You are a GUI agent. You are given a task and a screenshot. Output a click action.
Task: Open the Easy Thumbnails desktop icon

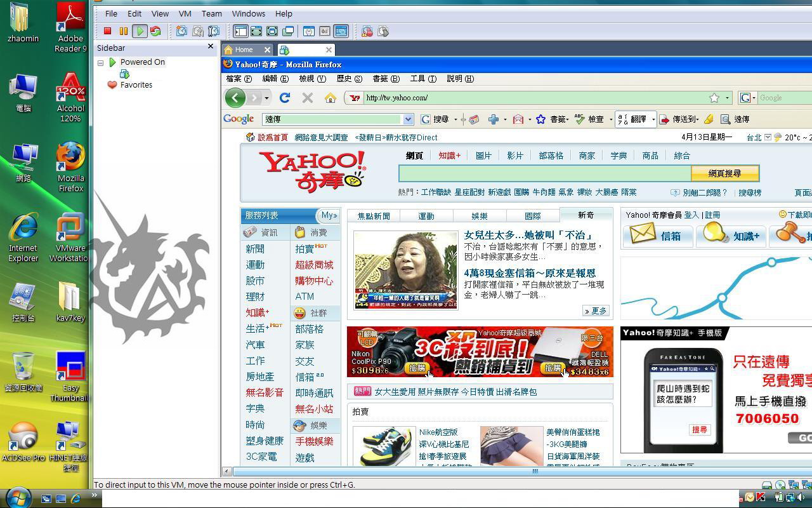(70, 376)
